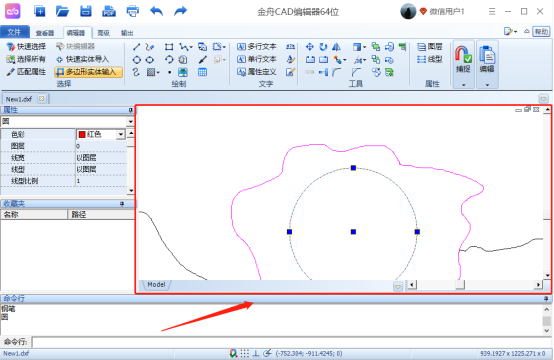Insert a table with the grid icon
The width and height of the screenshot is (554, 360).
202,72
